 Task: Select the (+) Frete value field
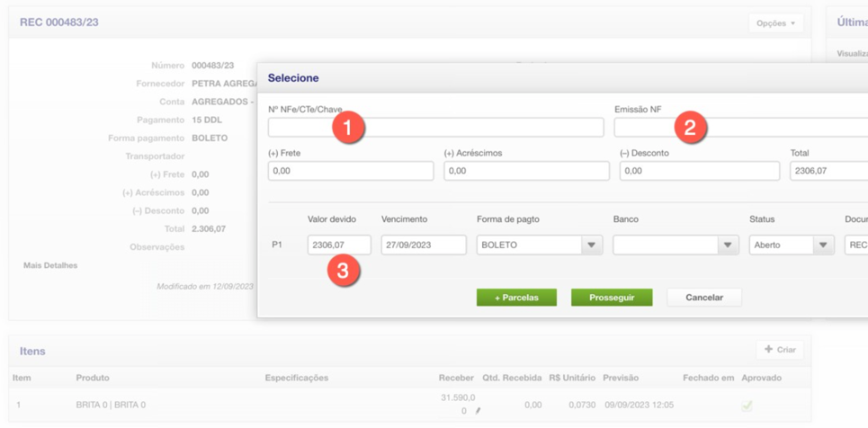coord(350,171)
